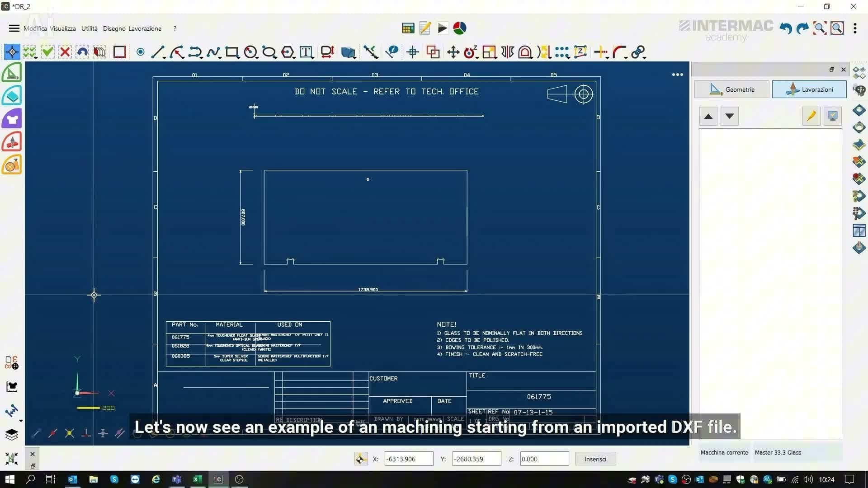Open the Utilità menu

(x=90, y=28)
